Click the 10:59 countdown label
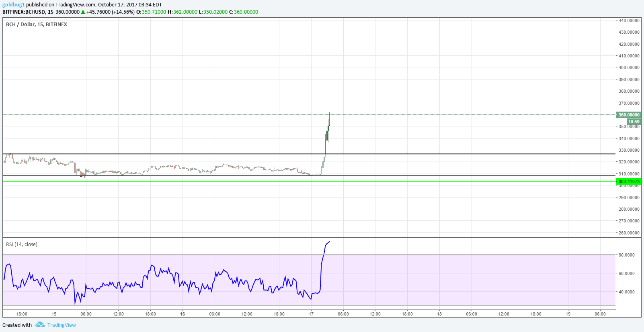 tap(634, 122)
